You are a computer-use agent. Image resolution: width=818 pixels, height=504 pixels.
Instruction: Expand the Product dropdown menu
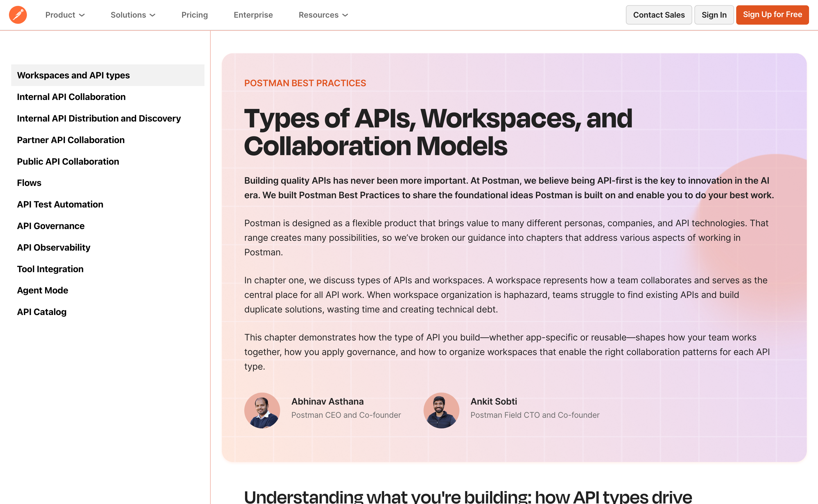click(x=65, y=15)
